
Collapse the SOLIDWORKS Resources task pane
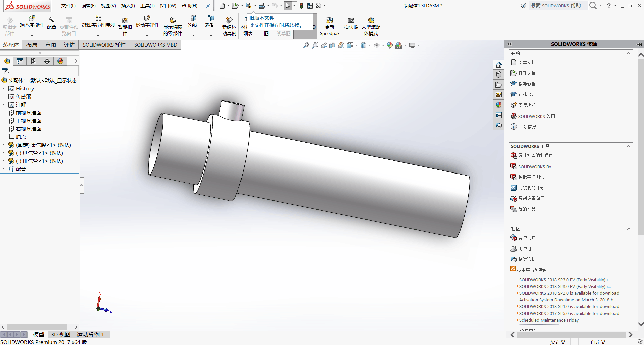[509, 44]
